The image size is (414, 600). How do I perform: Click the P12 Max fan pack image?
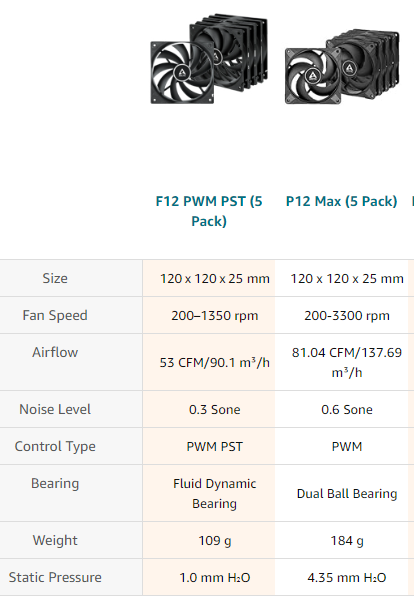(342, 66)
